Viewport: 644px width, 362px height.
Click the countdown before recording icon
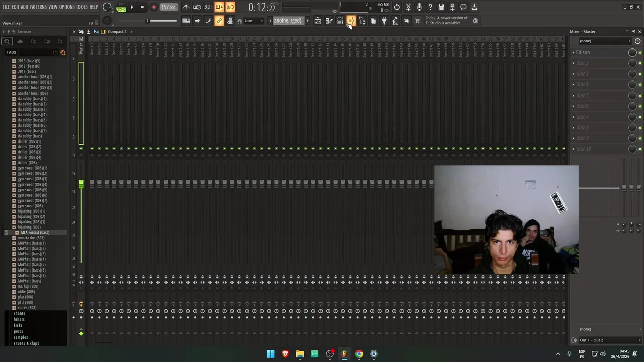(x=208, y=7)
